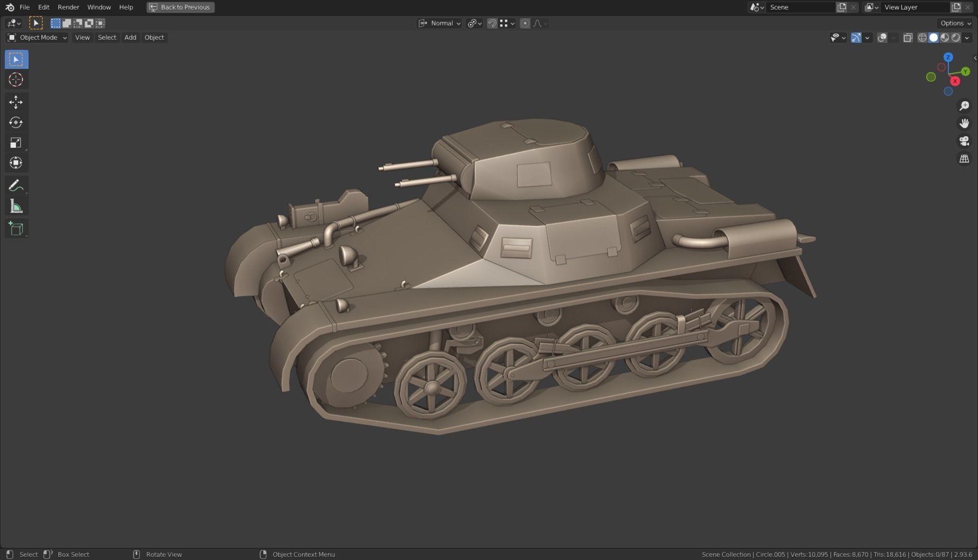Click the Zoom view magnifier icon

tap(964, 106)
